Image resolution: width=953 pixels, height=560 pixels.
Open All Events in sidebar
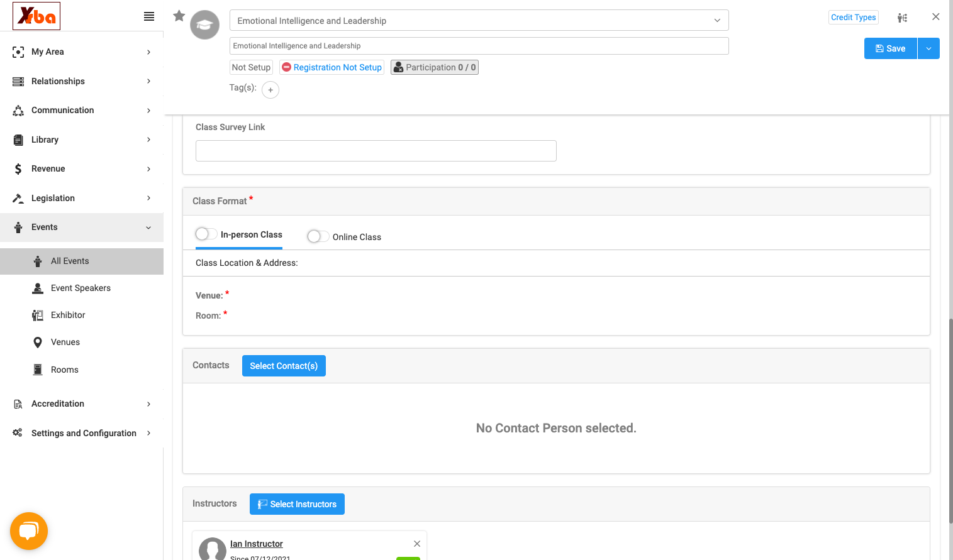pyautogui.click(x=82, y=261)
